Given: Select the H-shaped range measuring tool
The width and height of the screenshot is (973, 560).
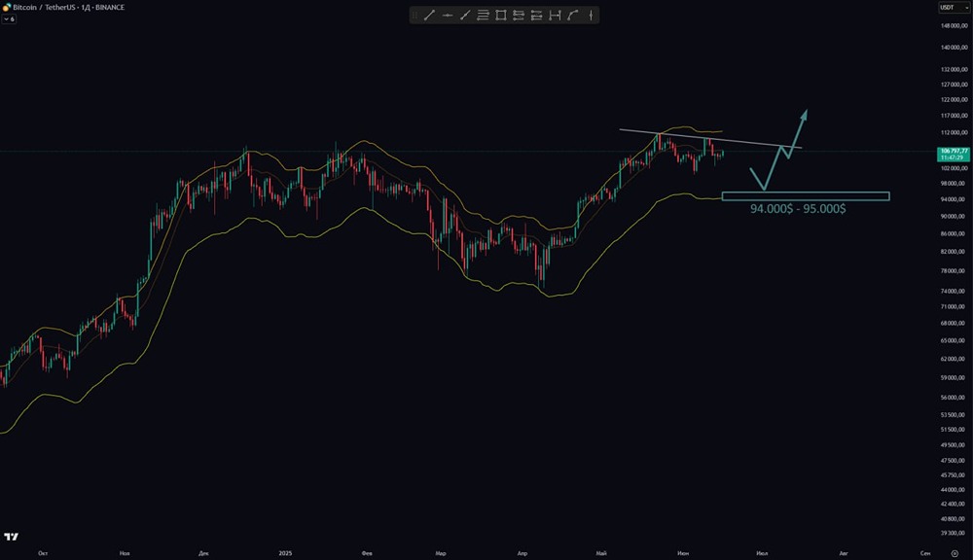Looking at the screenshot, I should click(555, 16).
